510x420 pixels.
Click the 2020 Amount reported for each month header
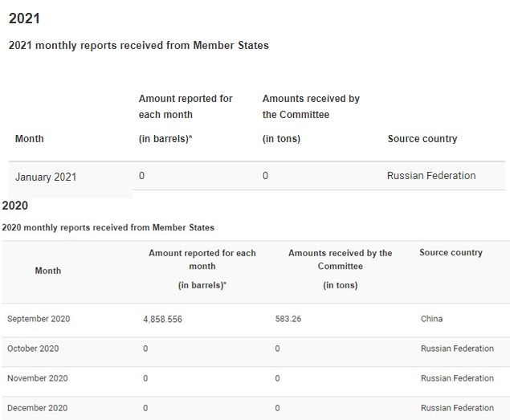tap(202, 269)
